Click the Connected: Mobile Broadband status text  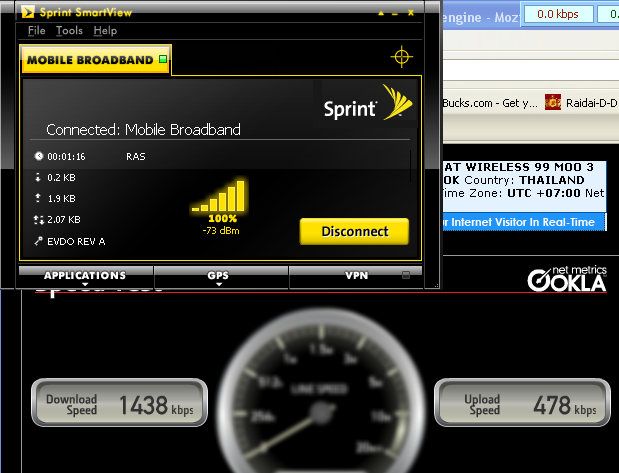coord(143,130)
